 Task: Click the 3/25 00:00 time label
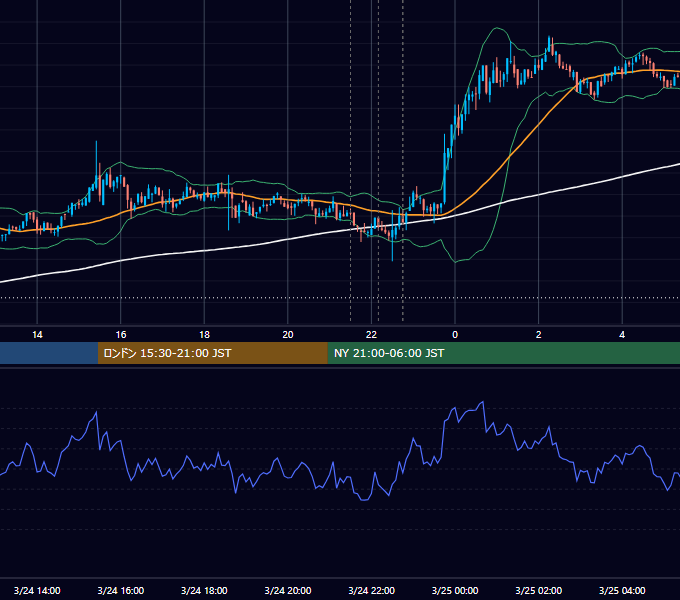click(455, 590)
